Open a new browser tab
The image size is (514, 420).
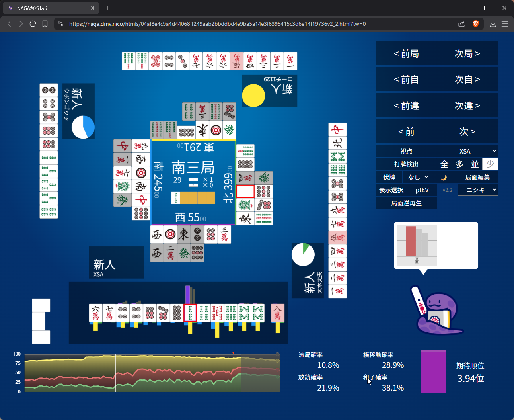point(107,8)
